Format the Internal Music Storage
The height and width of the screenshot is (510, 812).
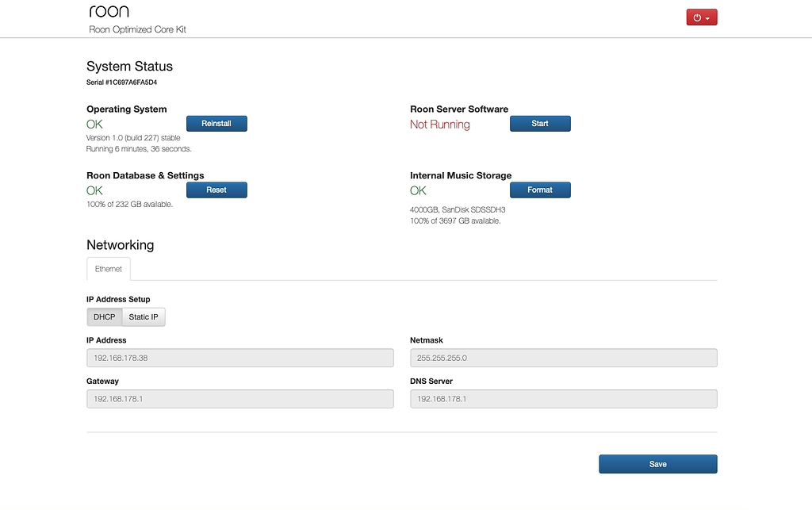pyautogui.click(x=540, y=190)
